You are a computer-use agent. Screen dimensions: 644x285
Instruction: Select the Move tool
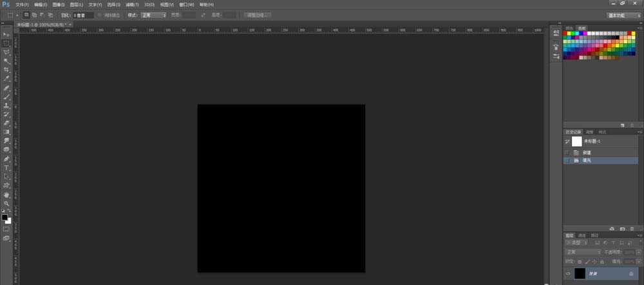pos(6,34)
